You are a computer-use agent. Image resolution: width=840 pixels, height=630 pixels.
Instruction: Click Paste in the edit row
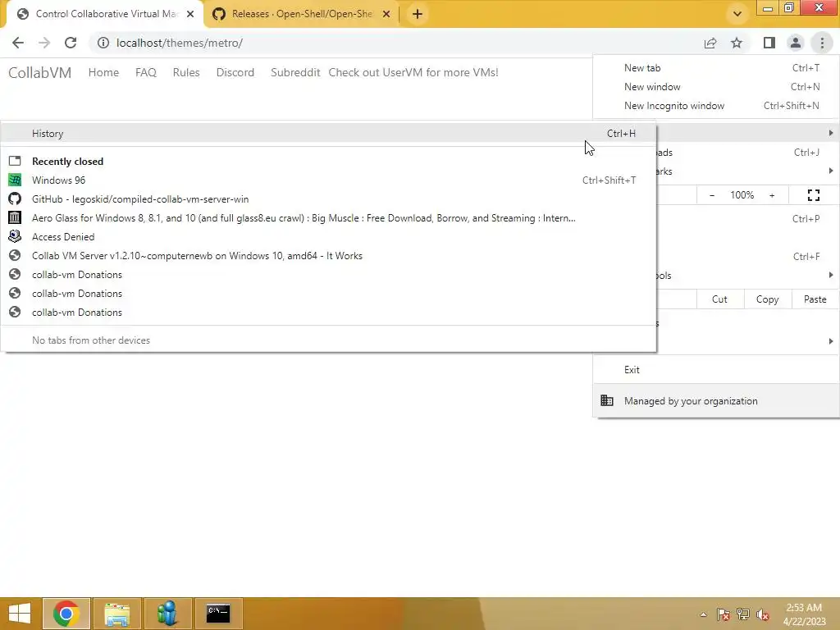point(815,299)
